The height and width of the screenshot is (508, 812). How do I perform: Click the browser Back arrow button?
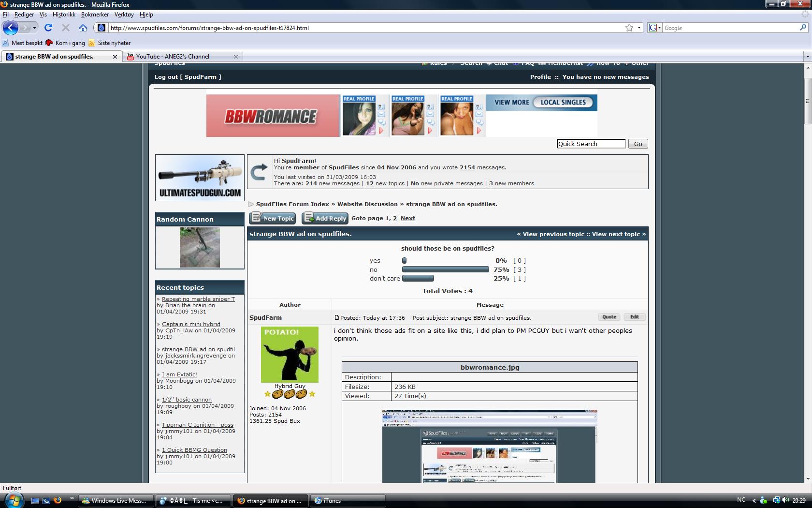pyautogui.click(x=11, y=28)
